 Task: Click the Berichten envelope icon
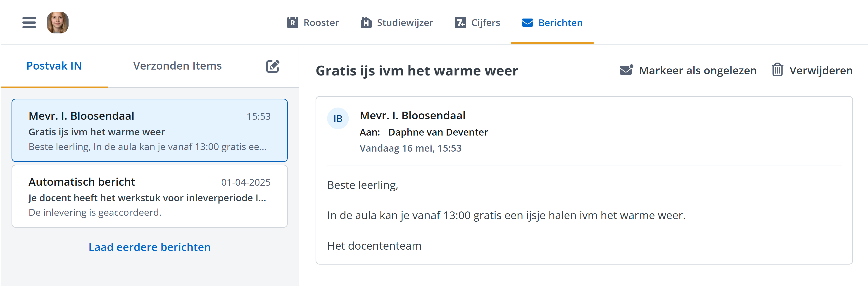pos(527,23)
